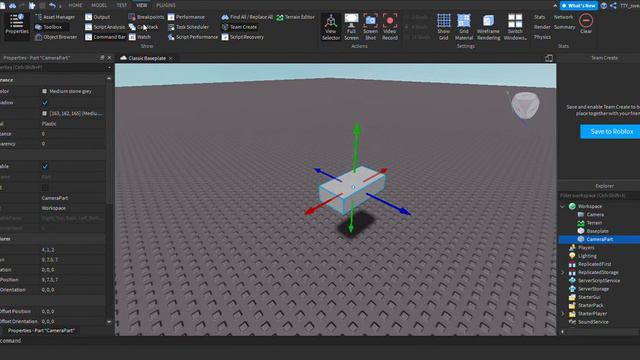Switch to the MODEL ribbon tab

pos(99,5)
